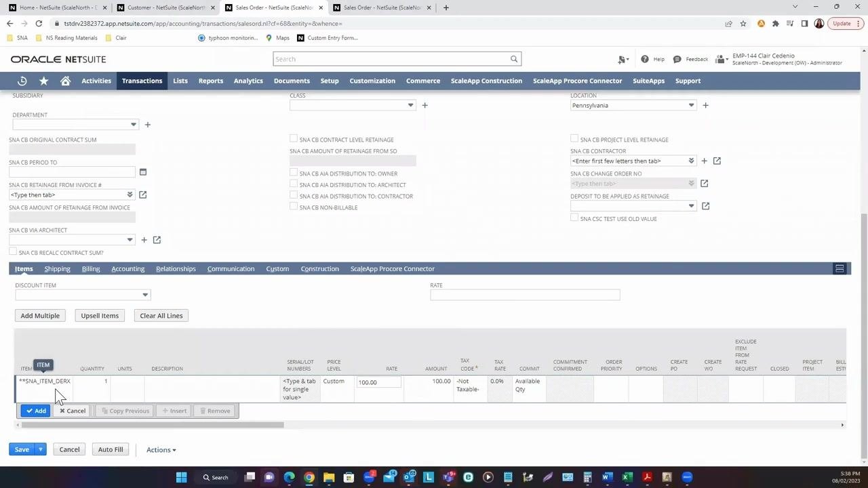Click the Rate field showing 100.00
868x488 pixels.
pyautogui.click(x=378, y=382)
